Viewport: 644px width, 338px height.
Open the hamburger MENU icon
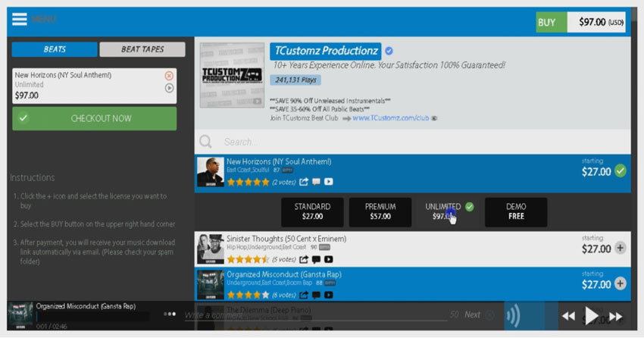click(x=19, y=19)
